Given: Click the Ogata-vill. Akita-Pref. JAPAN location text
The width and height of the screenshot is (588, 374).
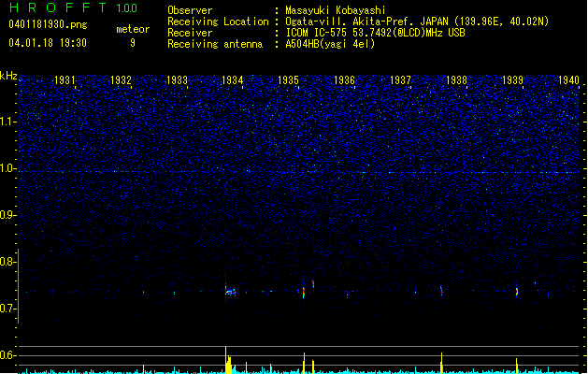Looking at the screenshot, I should pyautogui.click(x=417, y=22).
